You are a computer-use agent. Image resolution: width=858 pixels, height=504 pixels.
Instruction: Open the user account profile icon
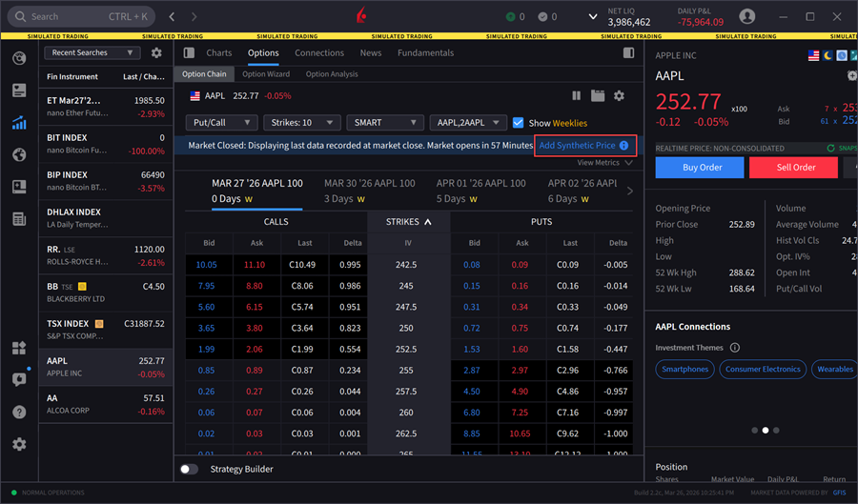pos(747,17)
